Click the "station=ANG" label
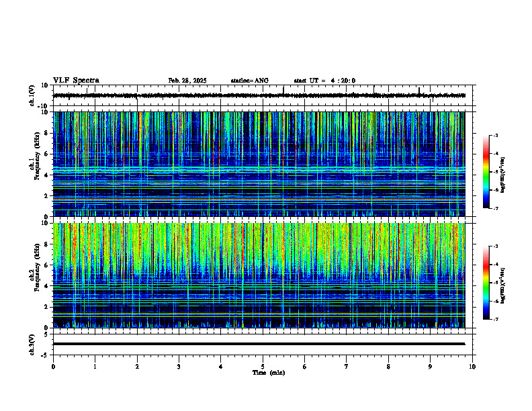This screenshot has height=411, width=532. pos(250,81)
